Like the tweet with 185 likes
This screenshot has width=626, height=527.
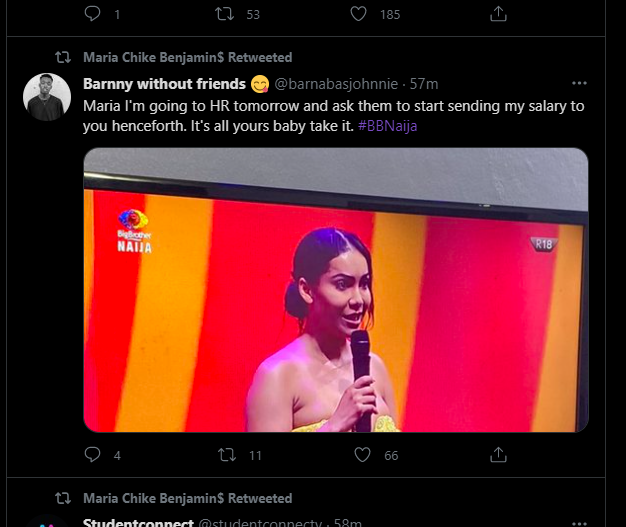(359, 14)
